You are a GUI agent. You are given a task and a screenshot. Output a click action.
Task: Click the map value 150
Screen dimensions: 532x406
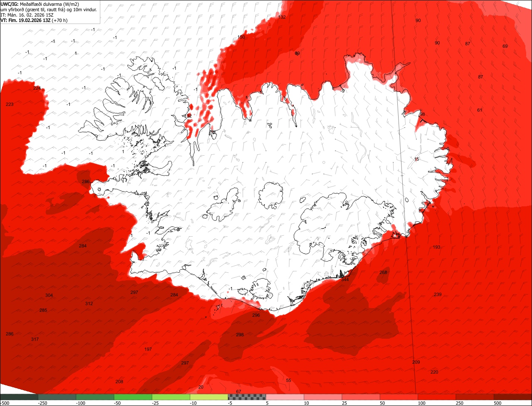(x=241, y=37)
